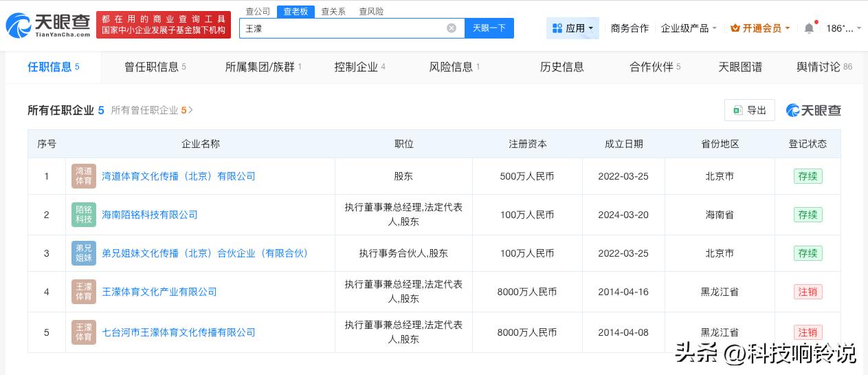
Task: Open the 历史信息 tab
Action: [x=562, y=67]
